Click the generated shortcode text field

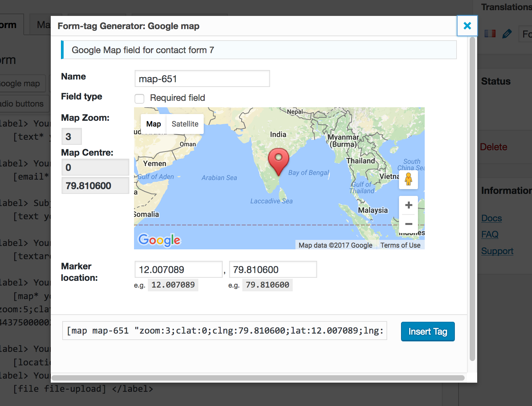click(x=225, y=331)
